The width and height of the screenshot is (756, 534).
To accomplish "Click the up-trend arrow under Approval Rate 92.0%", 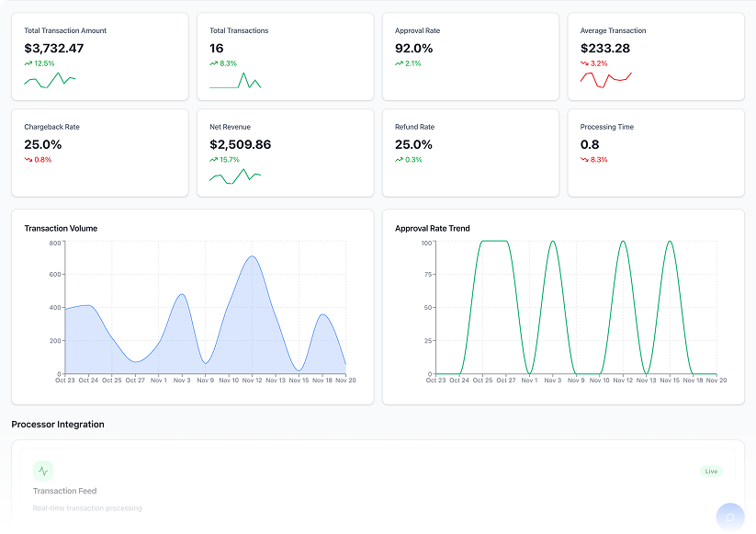I will (400, 63).
